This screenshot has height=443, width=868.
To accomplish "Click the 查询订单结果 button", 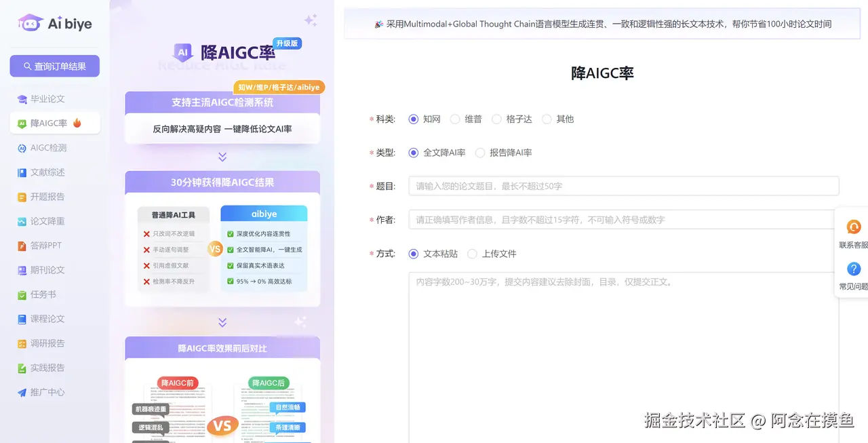I will coord(55,66).
